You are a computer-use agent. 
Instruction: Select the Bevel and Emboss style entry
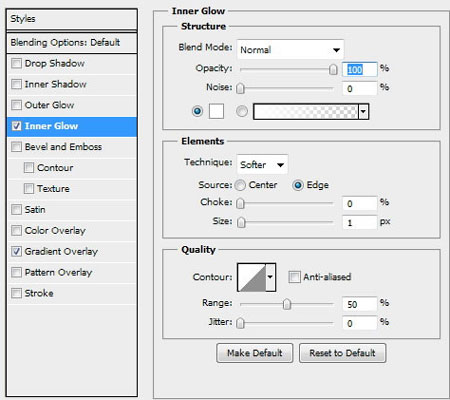coord(72,147)
